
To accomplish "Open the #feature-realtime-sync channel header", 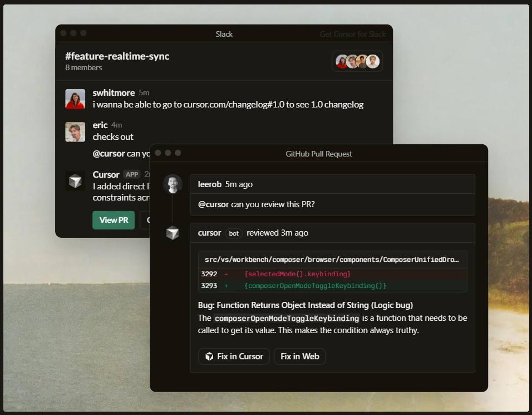I will point(117,56).
